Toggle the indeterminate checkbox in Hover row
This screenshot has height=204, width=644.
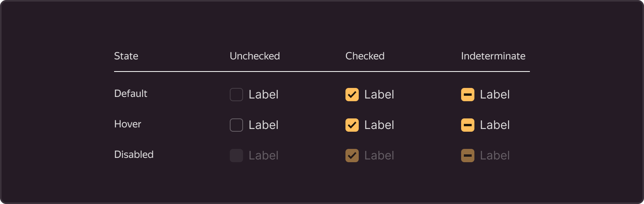click(x=468, y=125)
